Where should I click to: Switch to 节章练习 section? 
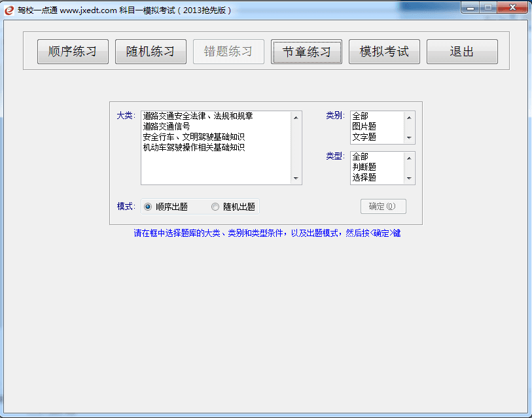click(306, 52)
